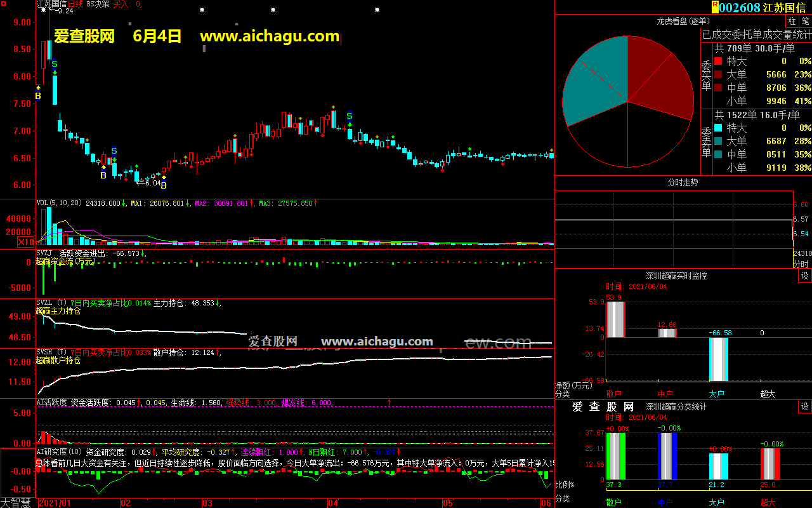Click the yellow R badge beside 002608
The image size is (812, 508).
point(716,6)
